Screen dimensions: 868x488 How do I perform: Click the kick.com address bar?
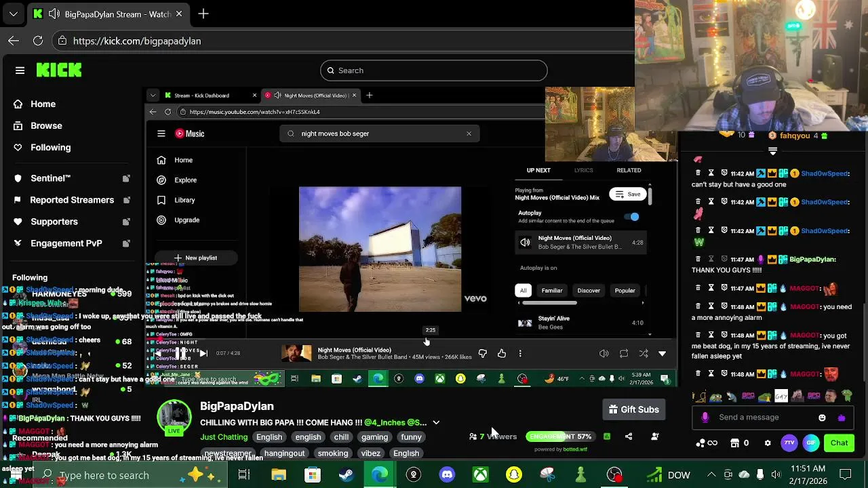coord(342,41)
